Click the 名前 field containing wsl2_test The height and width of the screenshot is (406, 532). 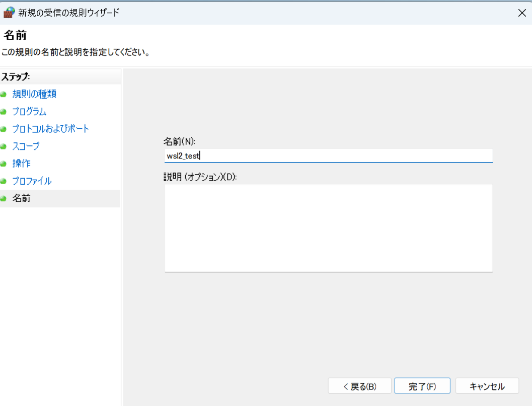tap(328, 155)
